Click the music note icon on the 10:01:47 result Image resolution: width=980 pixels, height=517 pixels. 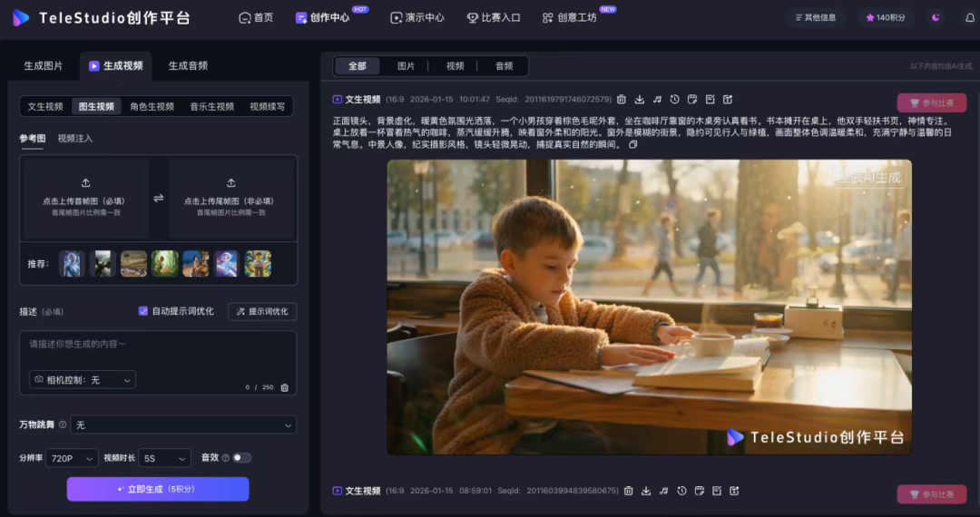pos(657,100)
